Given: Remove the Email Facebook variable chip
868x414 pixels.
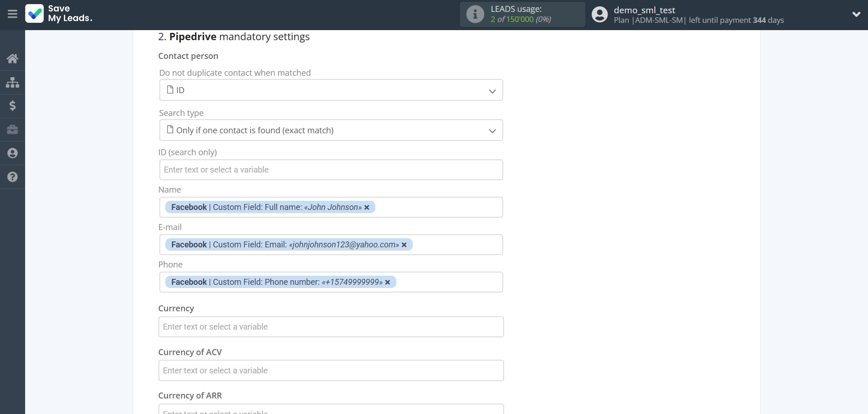Looking at the screenshot, I should click(x=404, y=245).
